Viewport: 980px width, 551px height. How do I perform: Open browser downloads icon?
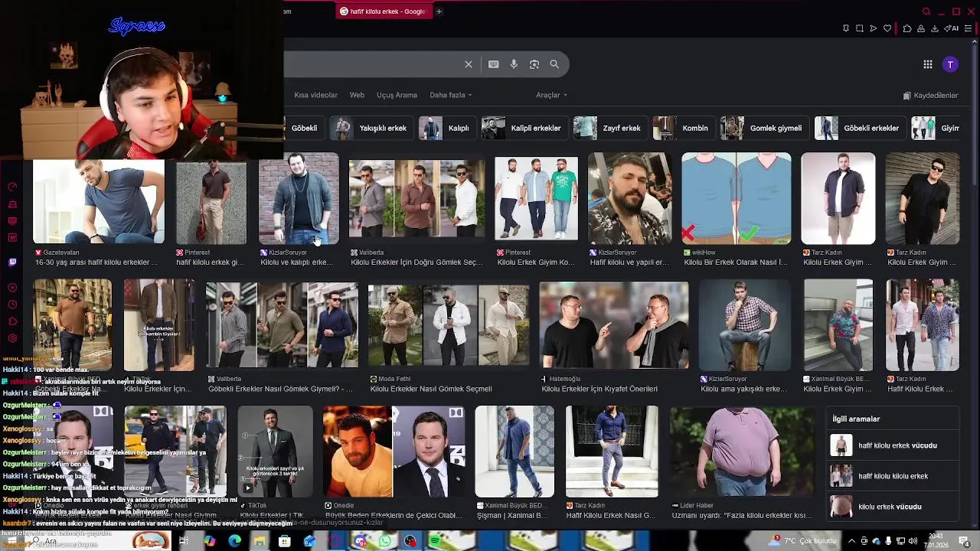tap(935, 28)
